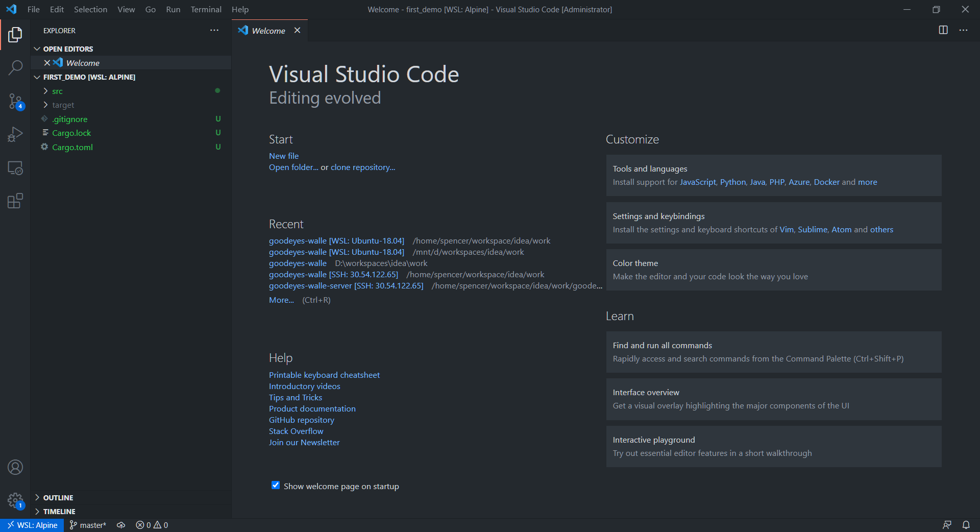Click the Cargo.lock file icon
This screenshot has width=980, height=532.
coord(45,133)
